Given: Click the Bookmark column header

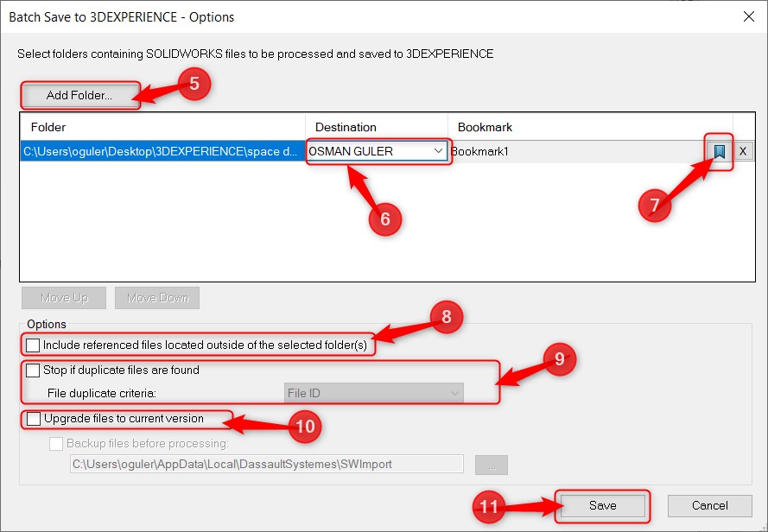Looking at the screenshot, I should pyautogui.click(x=590, y=127).
